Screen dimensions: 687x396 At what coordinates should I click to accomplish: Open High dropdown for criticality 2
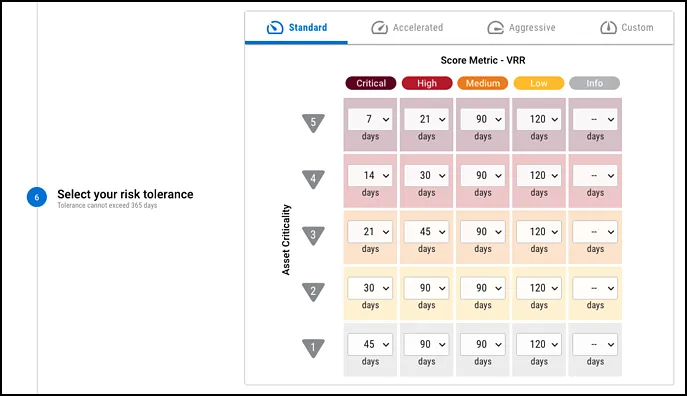(426, 288)
